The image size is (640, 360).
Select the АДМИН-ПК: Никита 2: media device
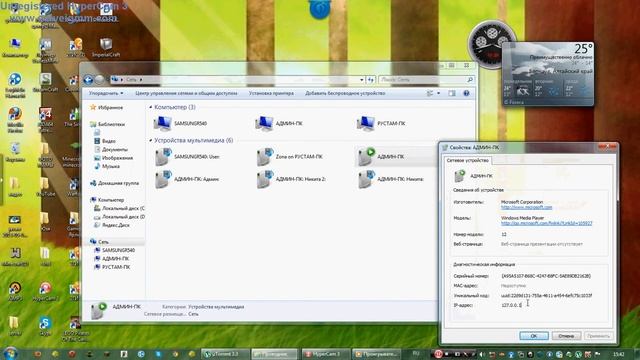291,179
